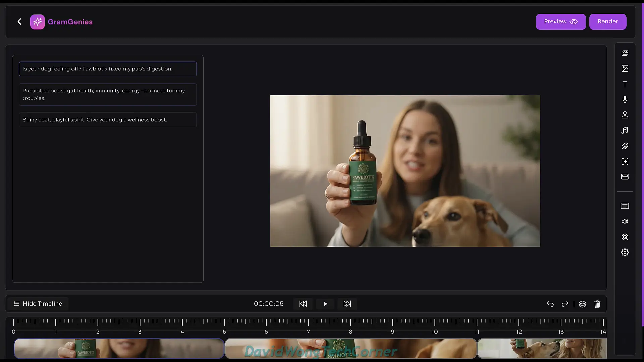Open the settings gear in sidebar
Screen dimensions: 644x362
pyautogui.click(x=625, y=252)
